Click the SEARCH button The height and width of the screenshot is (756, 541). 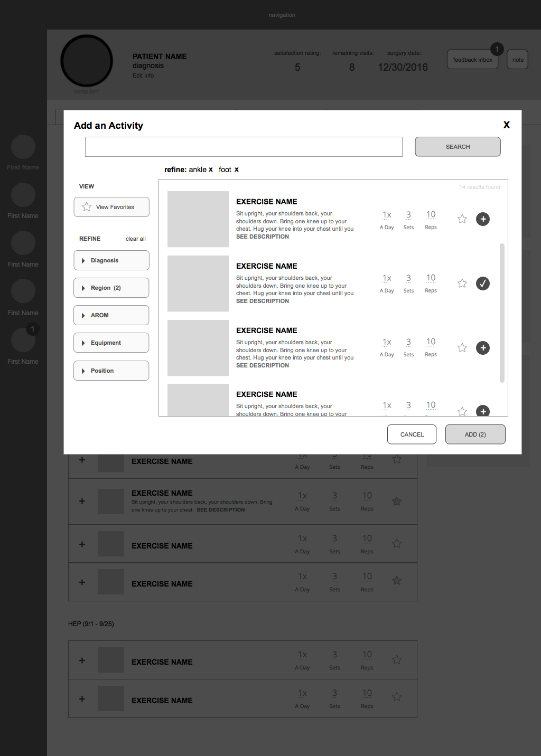(458, 147)
